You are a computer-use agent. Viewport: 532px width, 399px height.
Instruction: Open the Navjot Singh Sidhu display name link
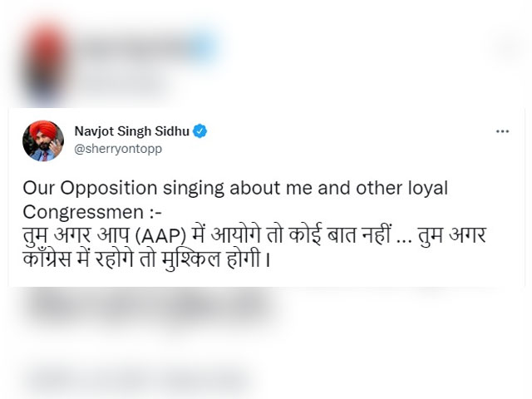132,131
